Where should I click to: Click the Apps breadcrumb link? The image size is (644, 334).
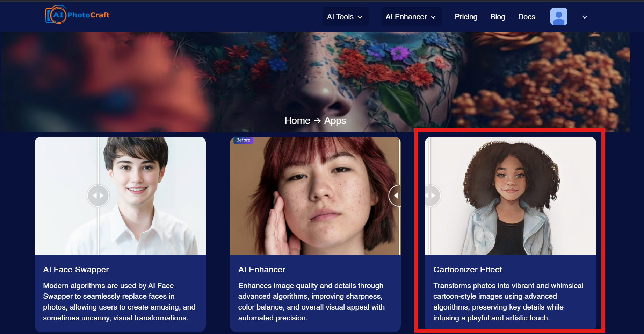(335, 121)
